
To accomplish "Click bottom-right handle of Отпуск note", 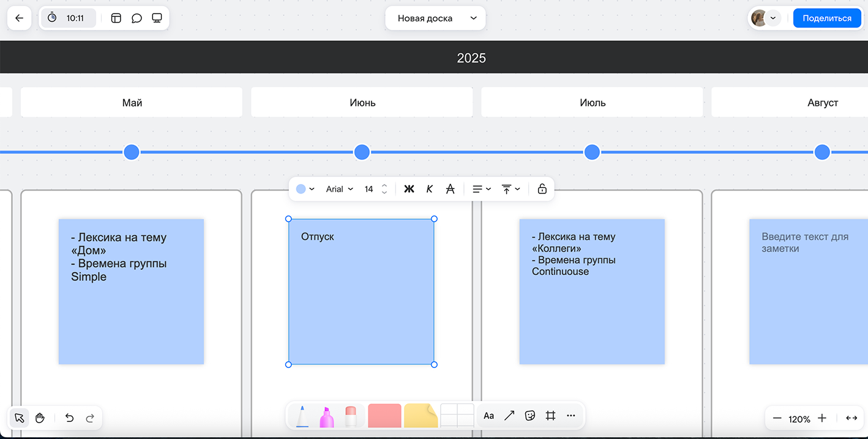I will [x=434, y=364].
